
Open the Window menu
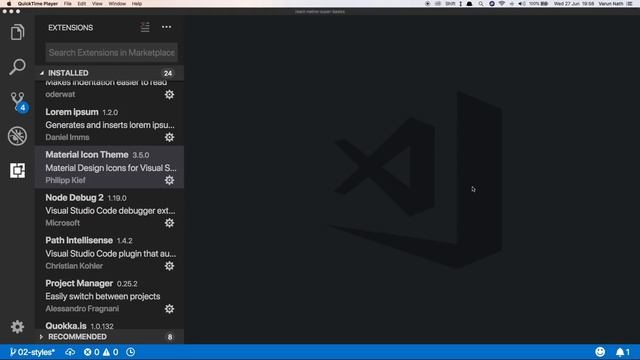point(117,4)
